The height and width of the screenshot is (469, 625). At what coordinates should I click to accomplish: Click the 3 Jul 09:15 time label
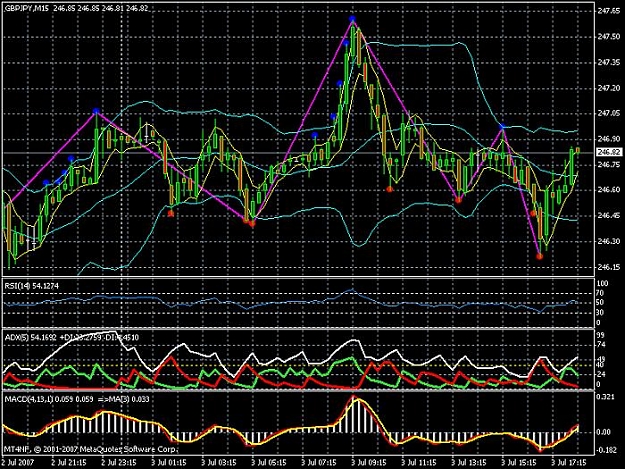(369, 463)
